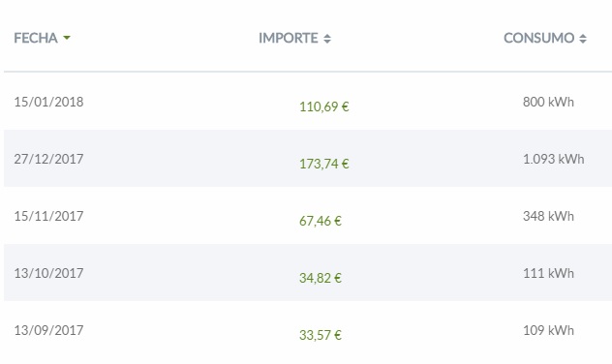Viewport: 612px width, 364px height.
Task: Open the 110,69 € invoice amount
Action: click(x=324, y=106)
